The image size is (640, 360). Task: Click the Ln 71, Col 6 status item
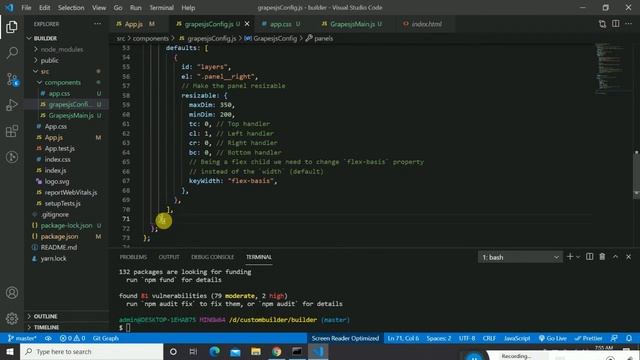pos(403,338)
